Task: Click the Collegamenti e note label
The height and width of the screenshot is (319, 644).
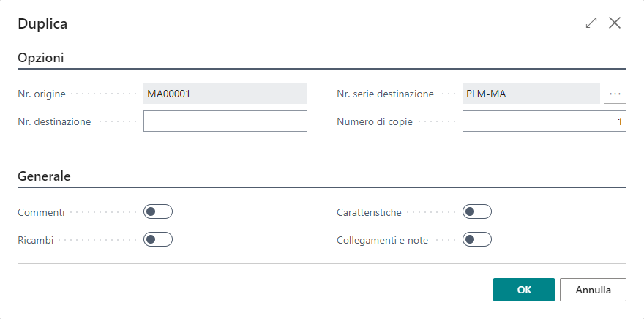Action: [x=382, y=240]
